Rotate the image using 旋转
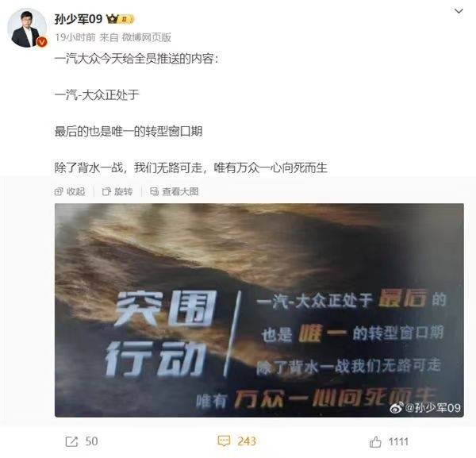 coord(117,191)
